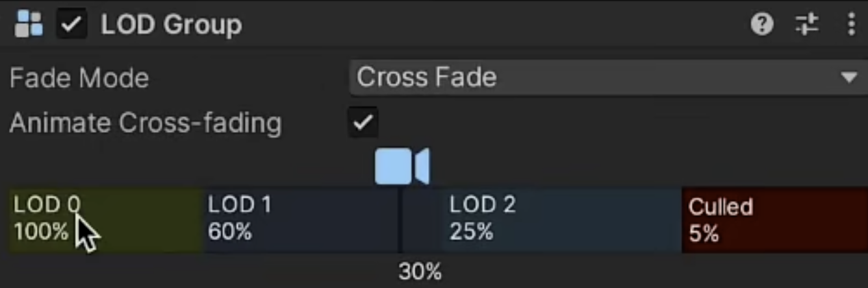Open the presets selector icon
Screen dimensions: 868x288
click(x=807, y=25)
